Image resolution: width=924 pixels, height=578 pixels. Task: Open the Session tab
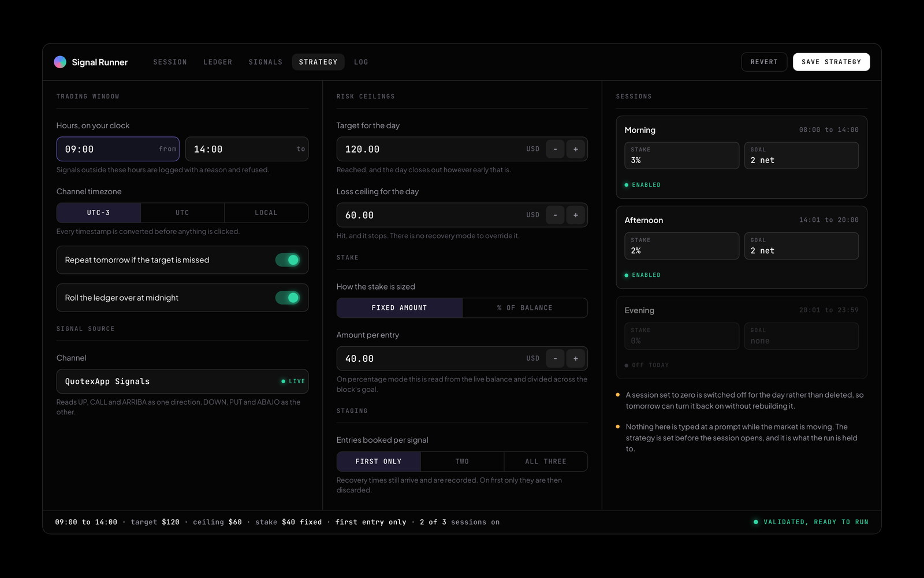click(x=170, y=62)
